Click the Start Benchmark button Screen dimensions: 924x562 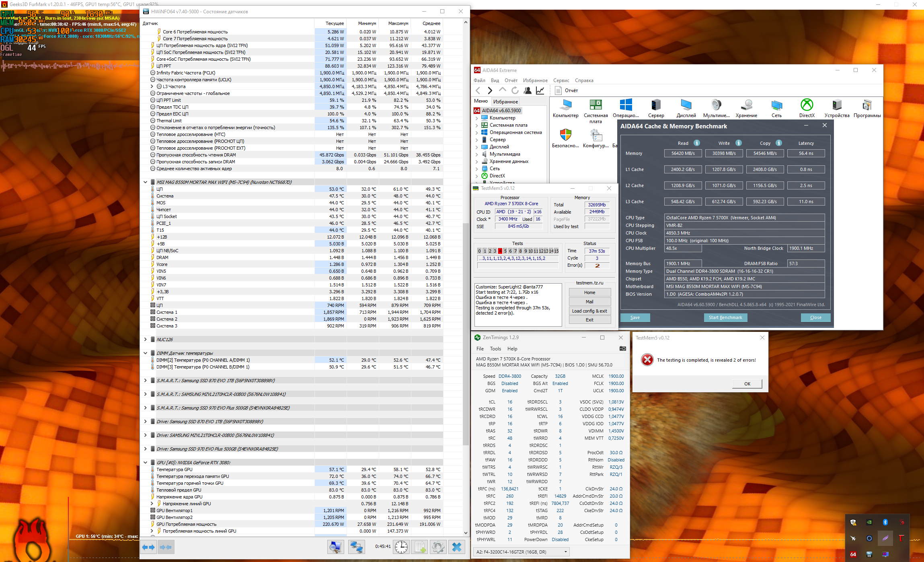coord(725,317)
